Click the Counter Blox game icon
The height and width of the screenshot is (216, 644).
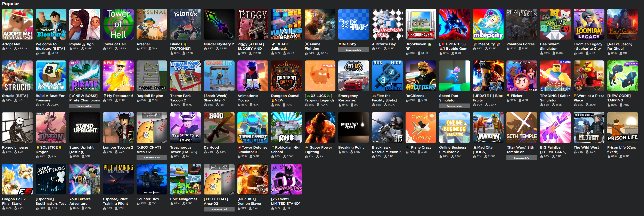pyautogui.click(x=152, y=179)
